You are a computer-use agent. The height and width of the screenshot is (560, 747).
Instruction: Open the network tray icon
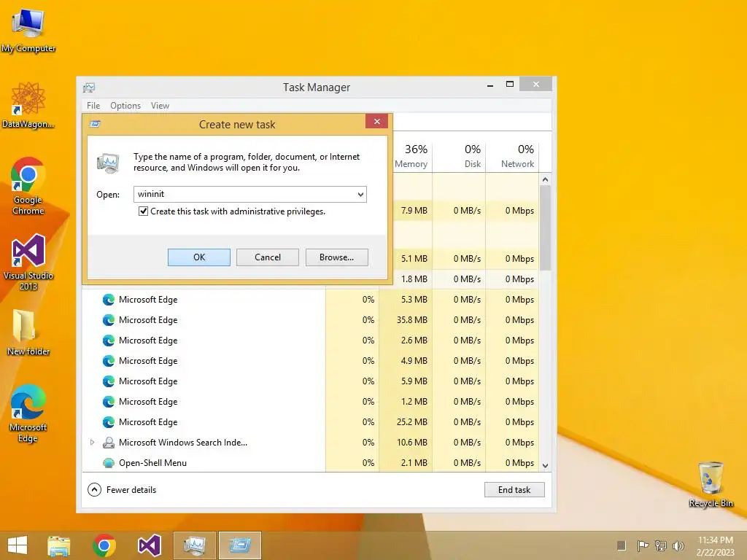point(661,545)
